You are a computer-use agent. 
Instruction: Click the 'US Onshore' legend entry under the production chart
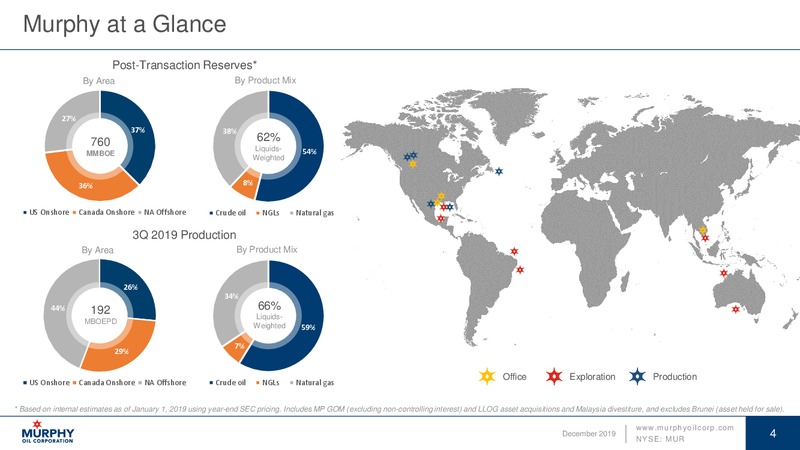(x=46, y=383)
